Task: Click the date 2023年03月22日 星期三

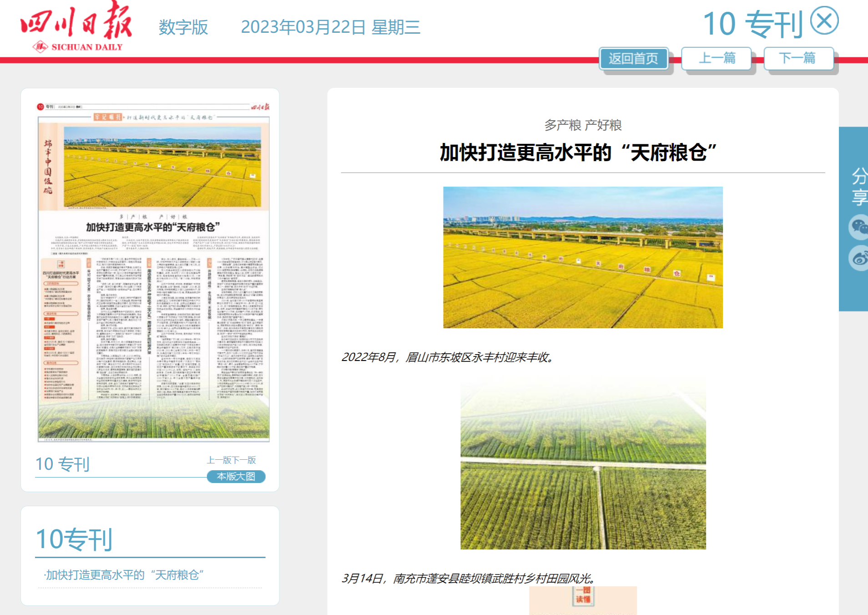Action: coord(330,27)
